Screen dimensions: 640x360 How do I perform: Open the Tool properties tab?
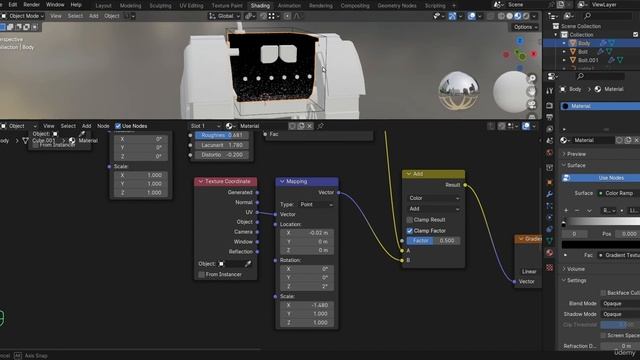coord(549,91)
